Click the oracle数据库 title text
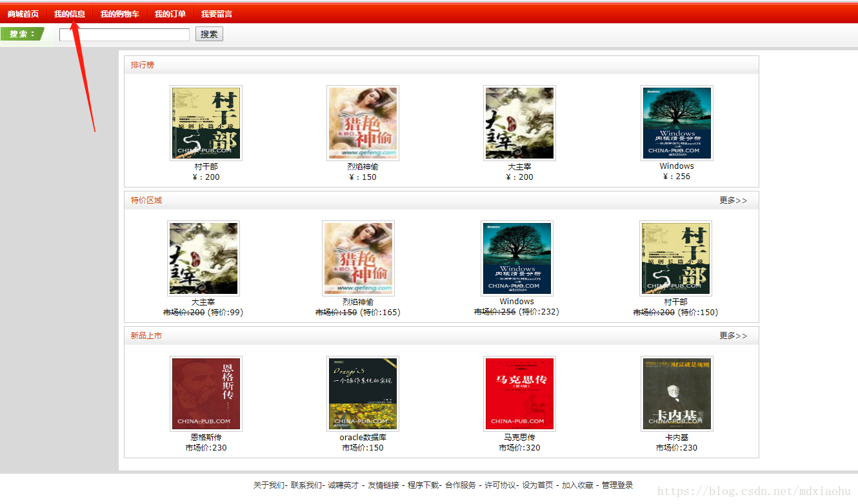The height and width of the screenshot is (504, 858). click(x=363, y=438)
